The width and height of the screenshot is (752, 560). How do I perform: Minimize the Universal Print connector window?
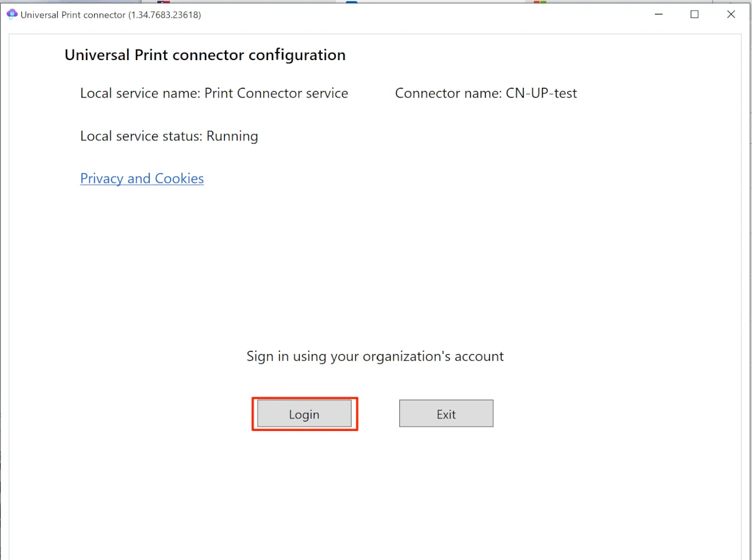[658, 14]
